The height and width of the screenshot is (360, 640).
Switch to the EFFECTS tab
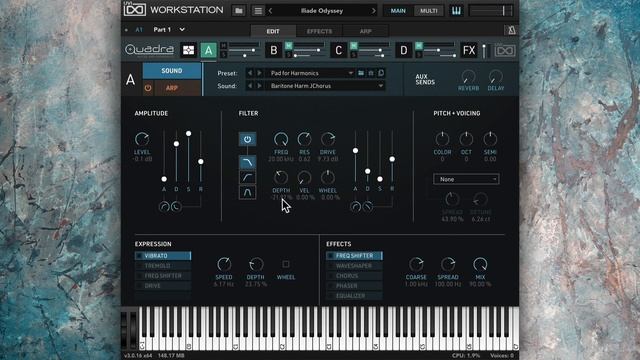click(319, 31)
